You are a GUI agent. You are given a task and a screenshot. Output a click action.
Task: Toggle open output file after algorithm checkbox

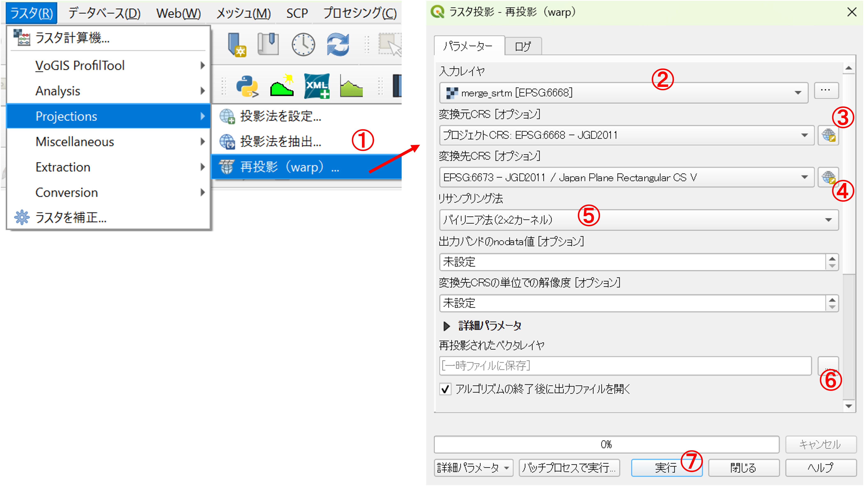pyautogui.click(x=445, y=389)
